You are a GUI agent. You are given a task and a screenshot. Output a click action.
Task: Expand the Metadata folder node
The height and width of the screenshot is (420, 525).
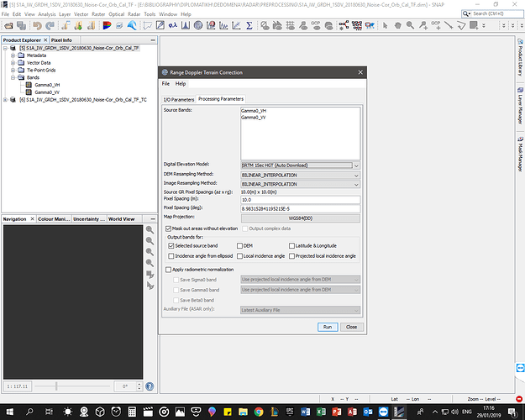(13, 55)
